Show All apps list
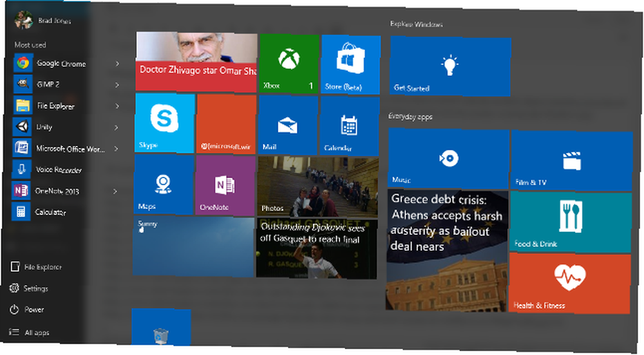The width and height of the screenshot is (644, 355). coord(30,332)
